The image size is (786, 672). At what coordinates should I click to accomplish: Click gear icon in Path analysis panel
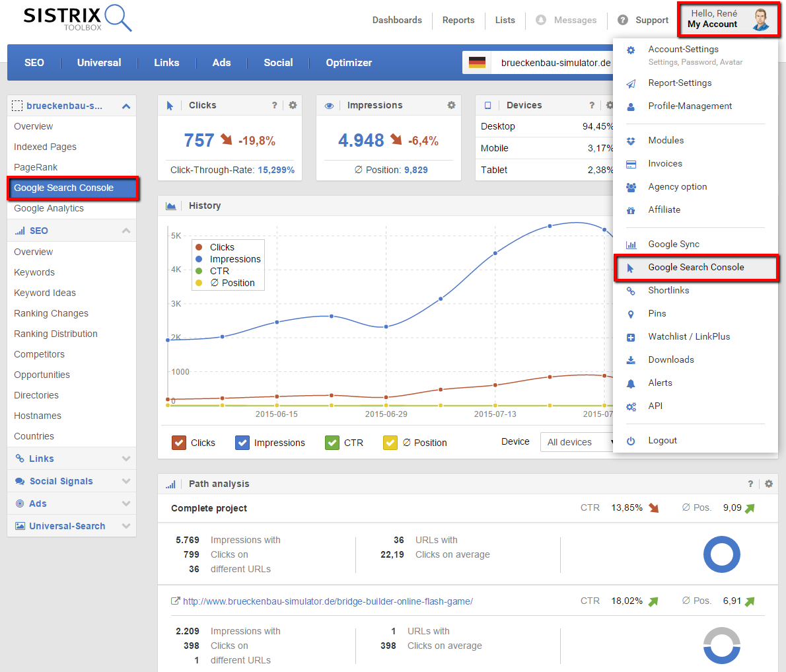click(769, 484)
